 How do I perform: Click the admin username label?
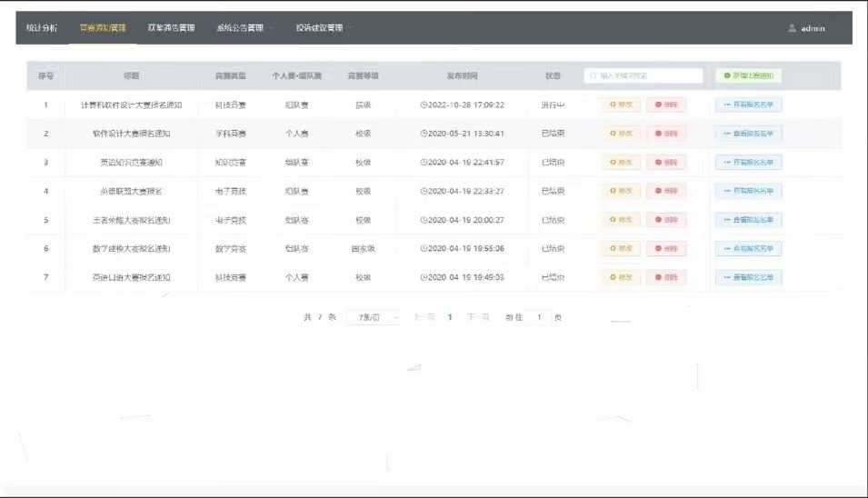coord(813,28)
